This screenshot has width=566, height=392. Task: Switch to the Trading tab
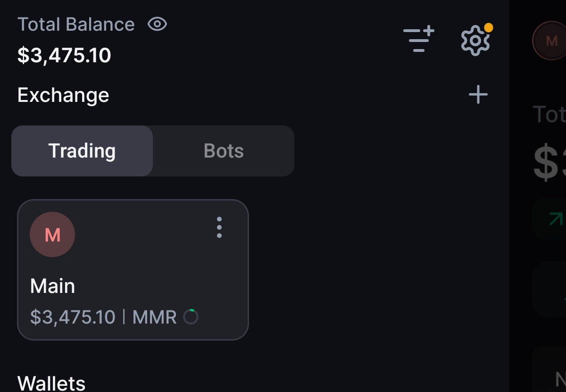[82, 151]
